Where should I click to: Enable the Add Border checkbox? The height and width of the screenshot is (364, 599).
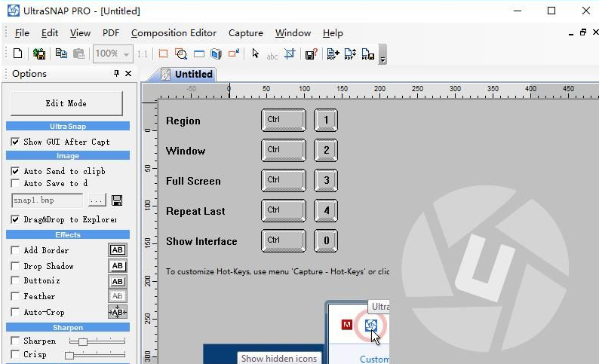point(15,250)
